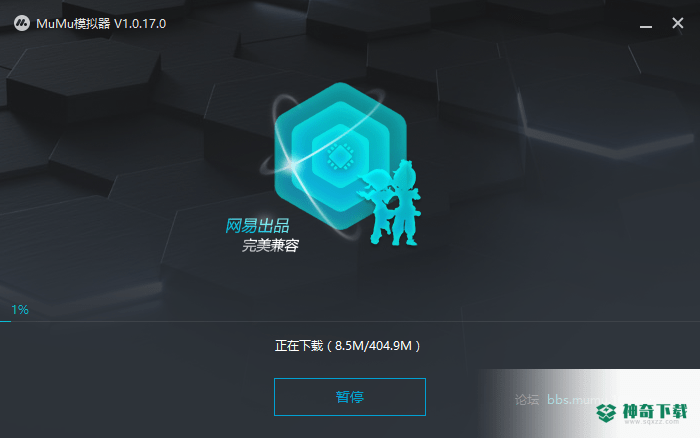Click the MuMu logo icon in title bar
Screen dimensions: 700x438
point(21,23)
